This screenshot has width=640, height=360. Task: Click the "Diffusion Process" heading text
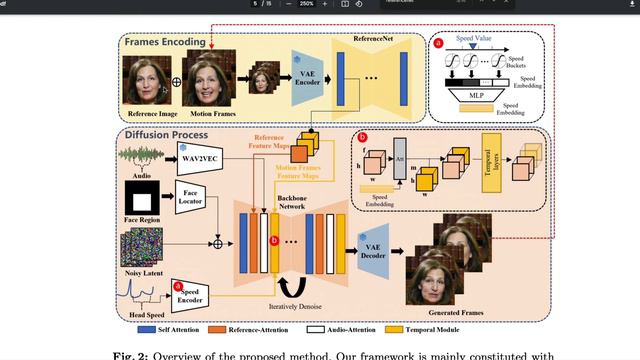click(x=166, y=135)
